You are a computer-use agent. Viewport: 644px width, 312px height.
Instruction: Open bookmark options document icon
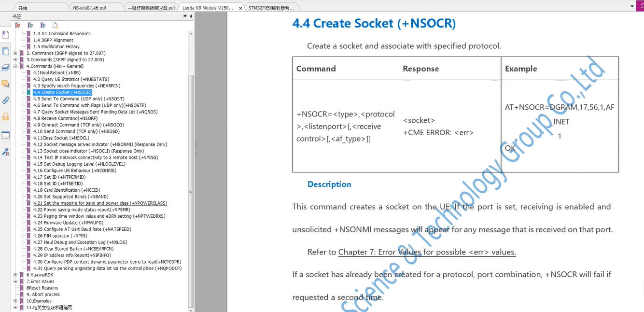point(55,25)
